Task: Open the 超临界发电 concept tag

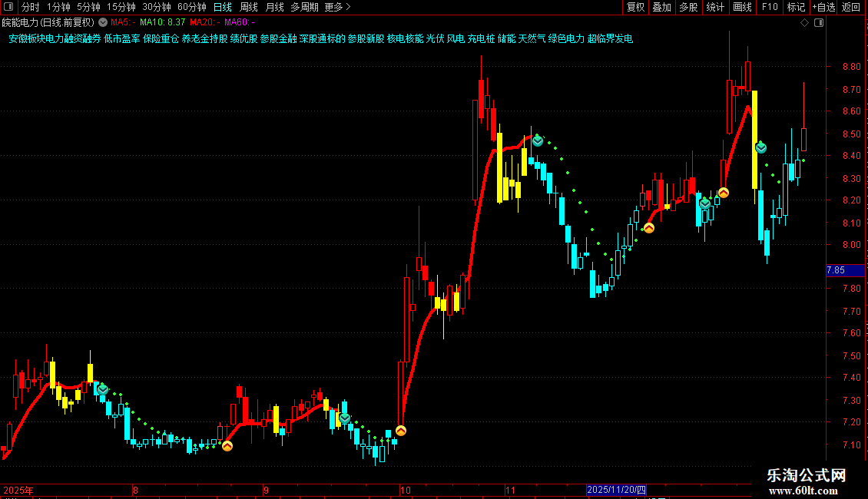Action: coord(610,38)
